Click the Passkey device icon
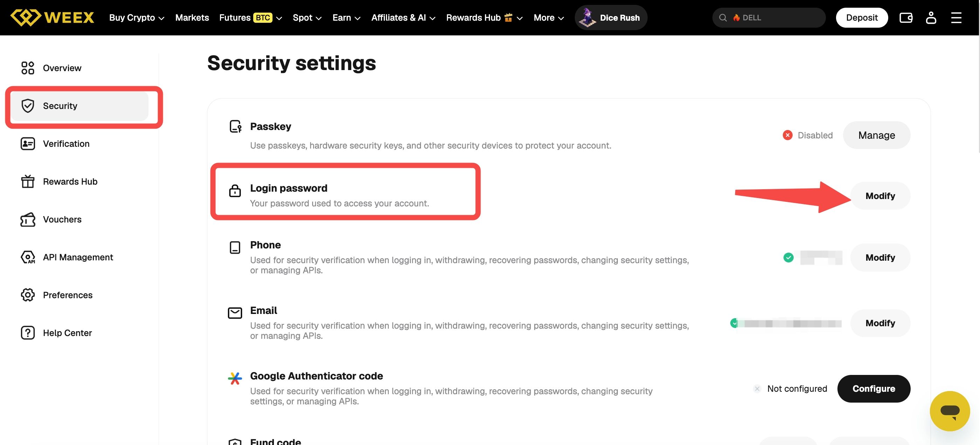The image size is (980, 445). pos(235,126)
